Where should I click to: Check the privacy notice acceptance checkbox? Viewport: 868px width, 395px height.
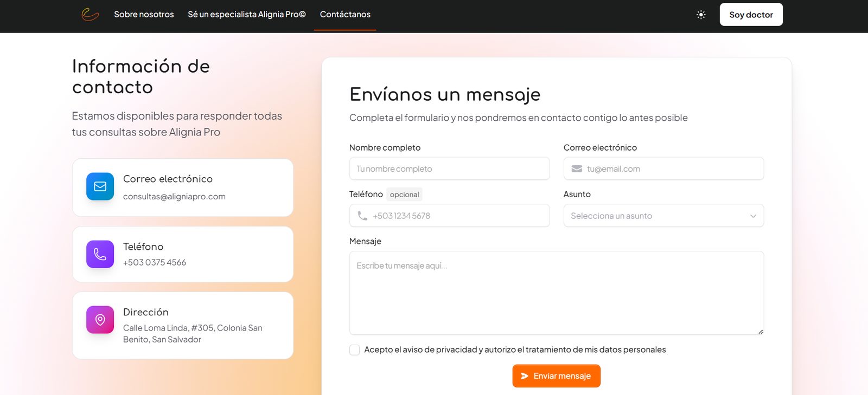tap(355, 350)
